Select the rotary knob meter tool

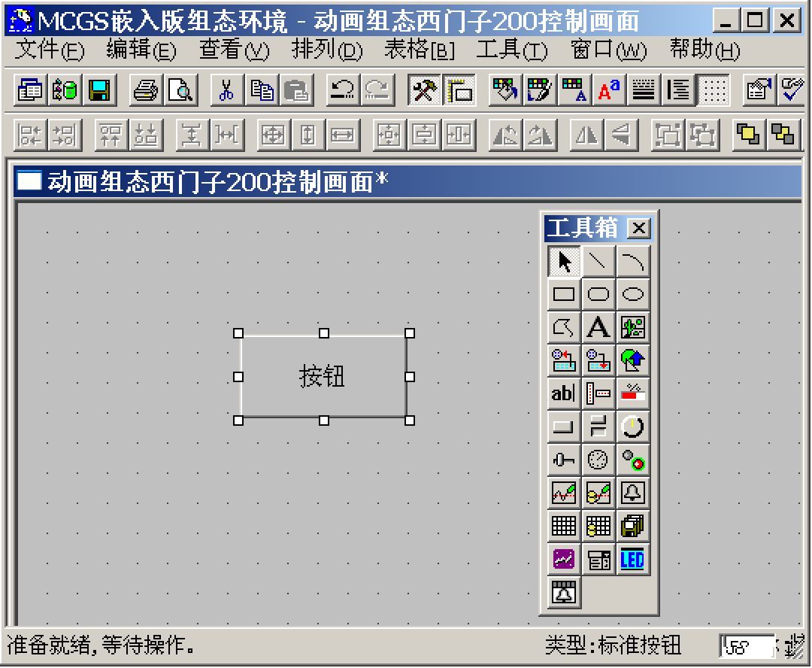(633, 427)
